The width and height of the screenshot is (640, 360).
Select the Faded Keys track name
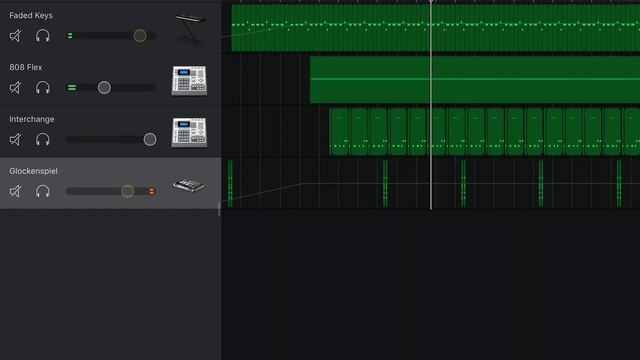[31, 16]
